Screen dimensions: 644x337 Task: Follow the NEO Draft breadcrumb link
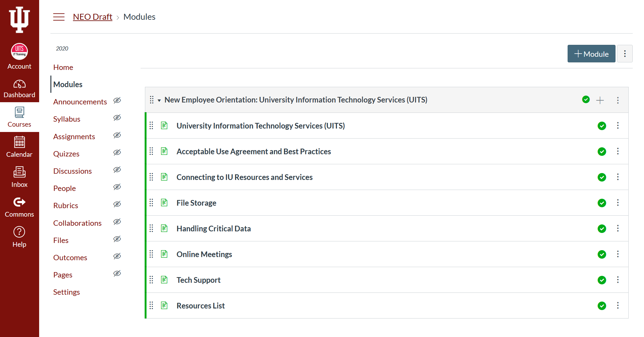(x=92, y=17)
